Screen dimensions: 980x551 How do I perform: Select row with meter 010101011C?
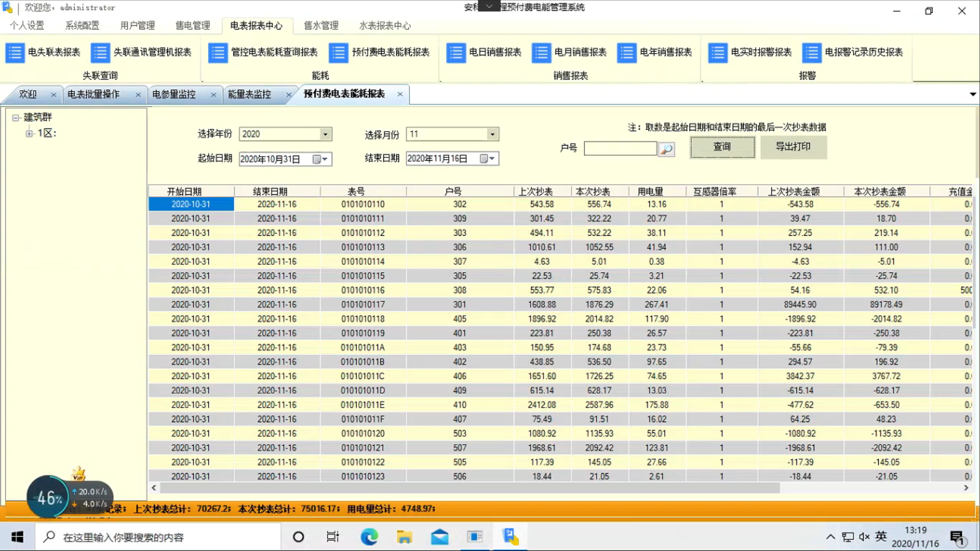click(560, 376)
